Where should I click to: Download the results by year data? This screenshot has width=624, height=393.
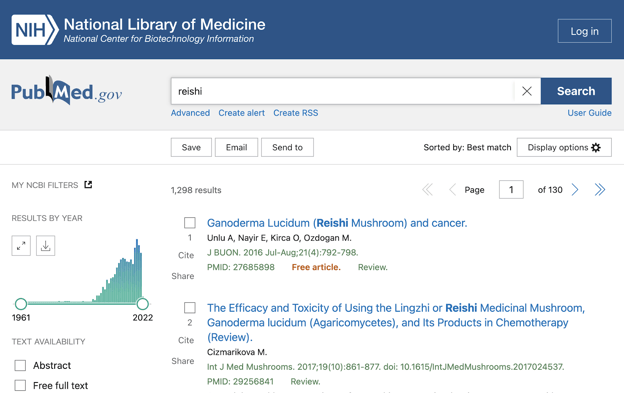[45, 245]
